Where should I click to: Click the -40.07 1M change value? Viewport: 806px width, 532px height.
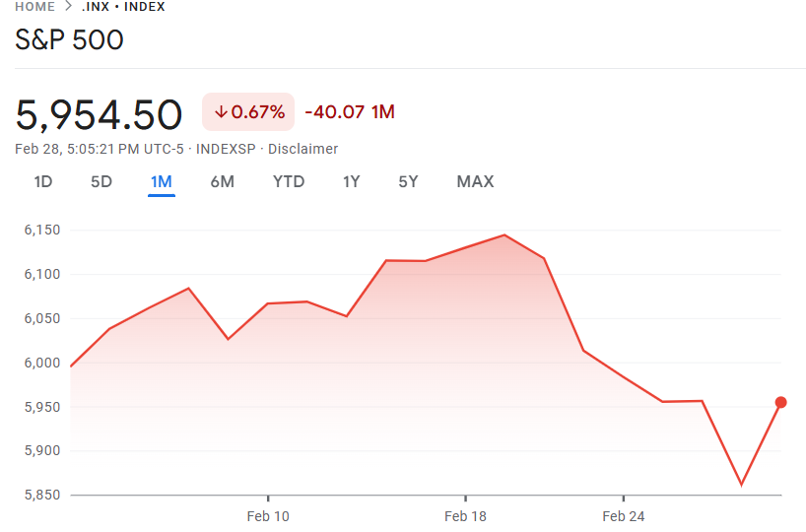[350, 112]
